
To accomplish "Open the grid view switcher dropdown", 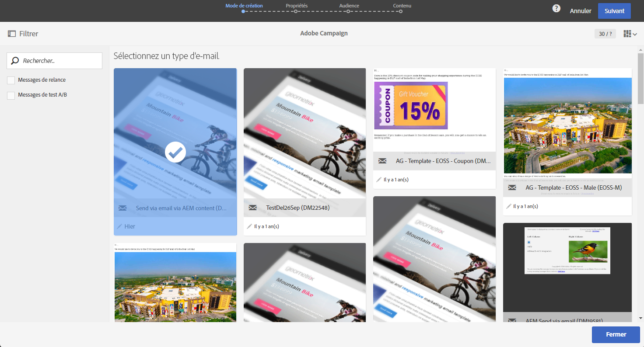I will pyautogui.click(x=630, y=34).
